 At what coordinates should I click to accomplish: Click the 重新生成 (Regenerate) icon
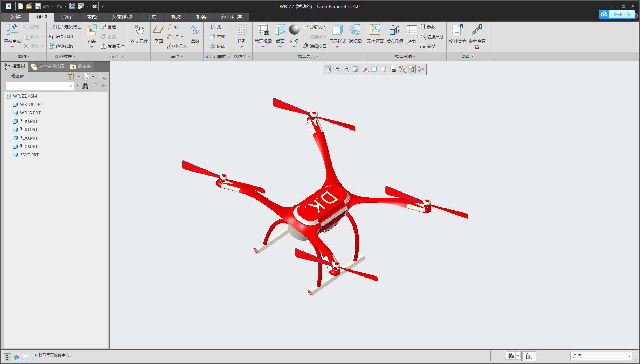coord(12,29)
